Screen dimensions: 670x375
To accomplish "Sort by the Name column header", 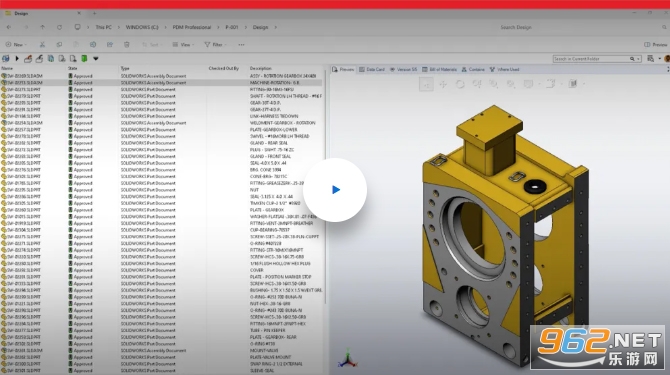I will [7, 68].
